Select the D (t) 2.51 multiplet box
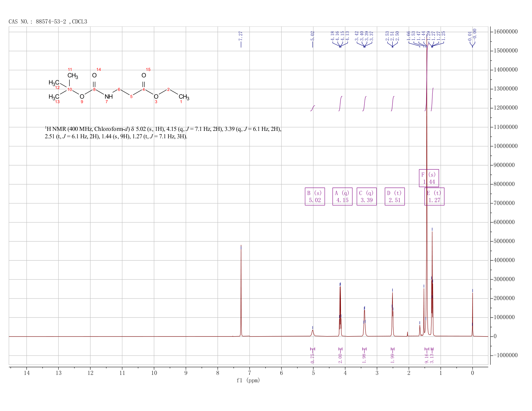 (x=395, y=196)
